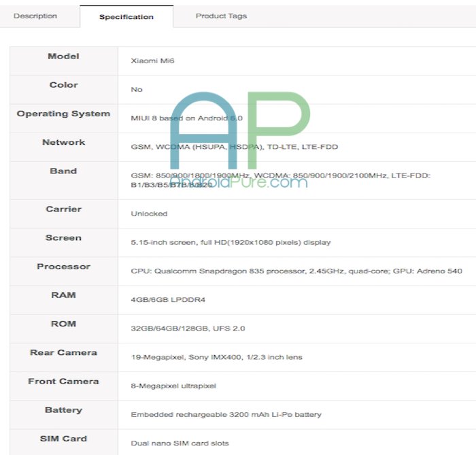The width and height of the screenshot is (476, 455).
Task: Click the Operating System label
Action: (x=63, y=114)
